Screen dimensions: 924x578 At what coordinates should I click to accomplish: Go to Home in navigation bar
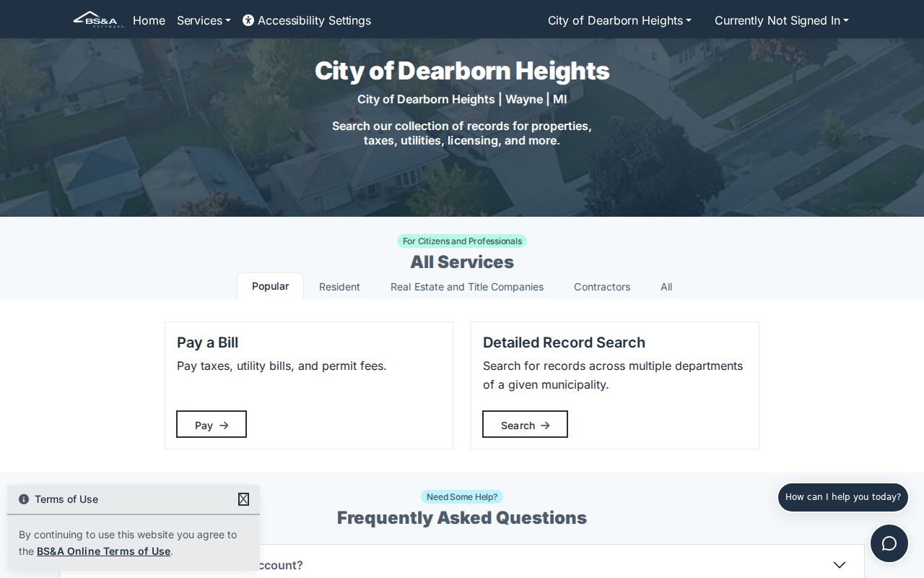coord(149,20)
